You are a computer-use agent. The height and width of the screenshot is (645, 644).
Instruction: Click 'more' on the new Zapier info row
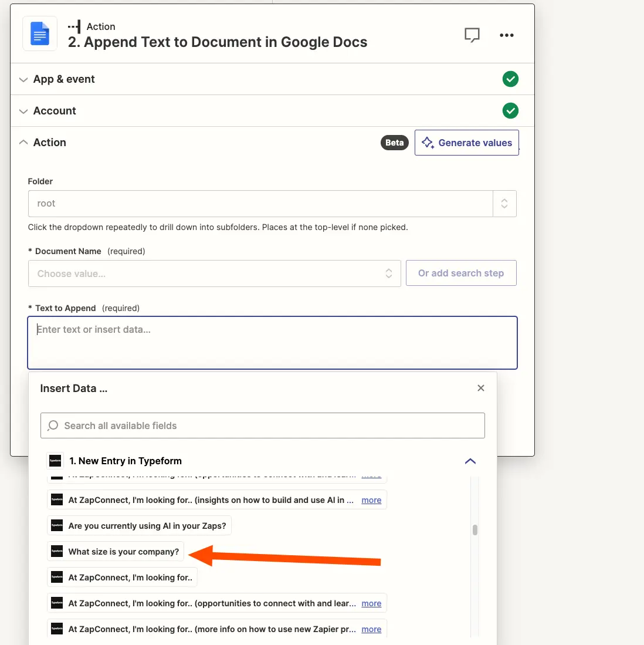click(371, 629)
